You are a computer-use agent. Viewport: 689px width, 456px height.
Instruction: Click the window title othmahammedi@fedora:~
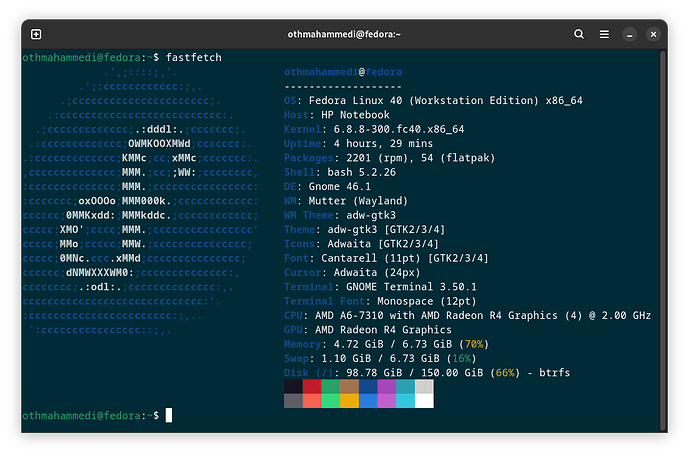tap(344, 34)
